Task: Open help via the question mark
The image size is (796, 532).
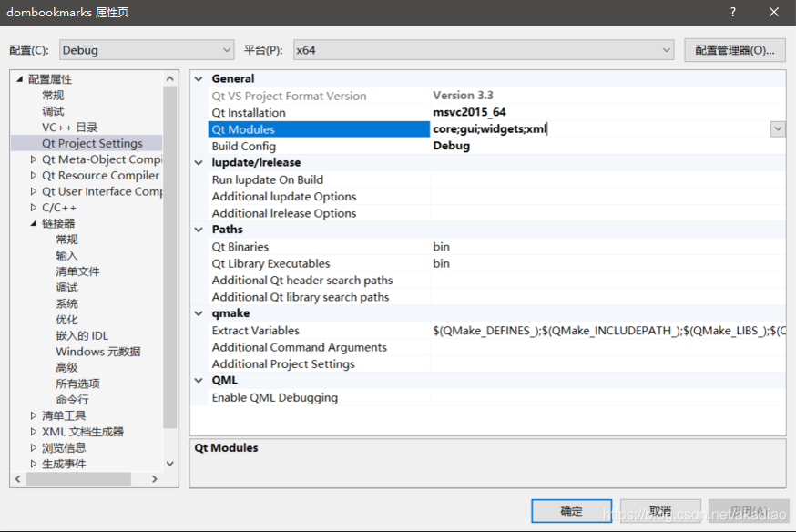Action: pyautogui.click(x=732, y=12)
